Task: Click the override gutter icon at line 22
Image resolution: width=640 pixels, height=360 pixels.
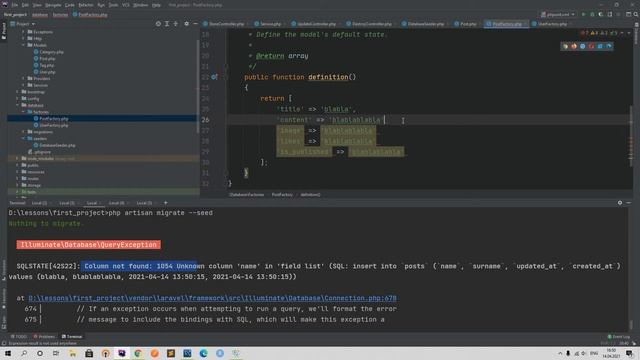Action: (x=214, y=77)
